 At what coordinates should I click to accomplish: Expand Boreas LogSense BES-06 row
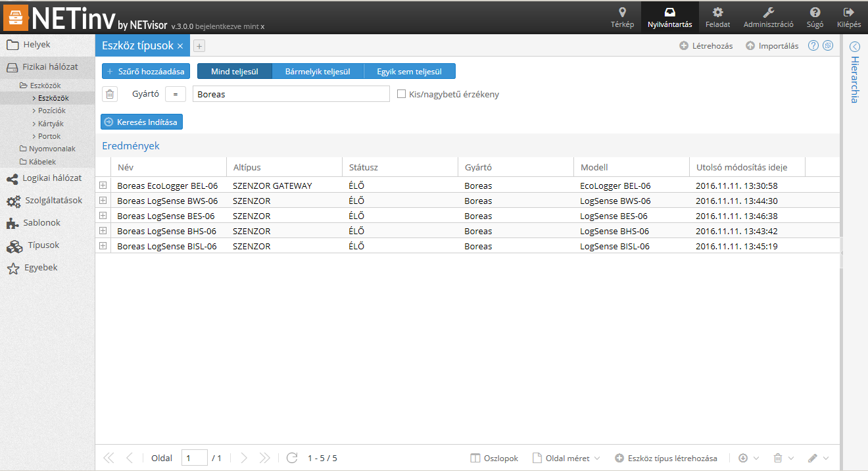[103, 216]
